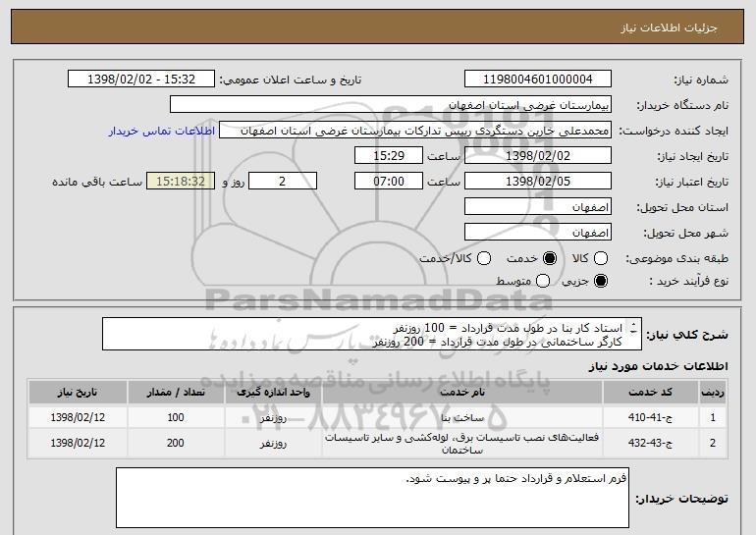Click the creation time field 15:29

(x=389, y=156)
